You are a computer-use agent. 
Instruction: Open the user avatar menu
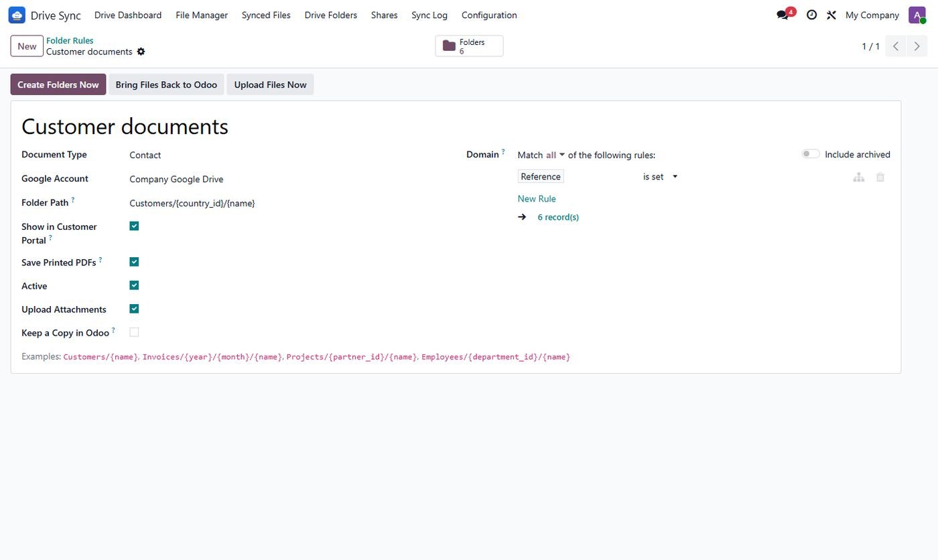pyautogui.click(x=917, y=15)
